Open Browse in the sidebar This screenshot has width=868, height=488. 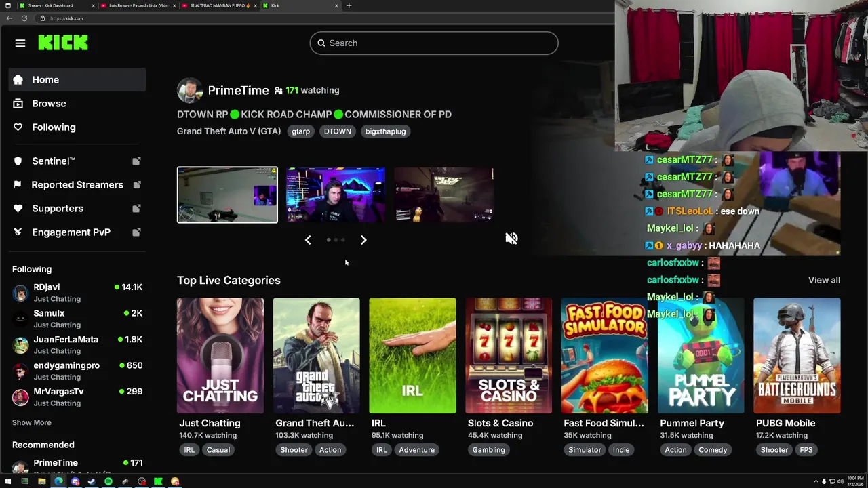click(77, 104)
